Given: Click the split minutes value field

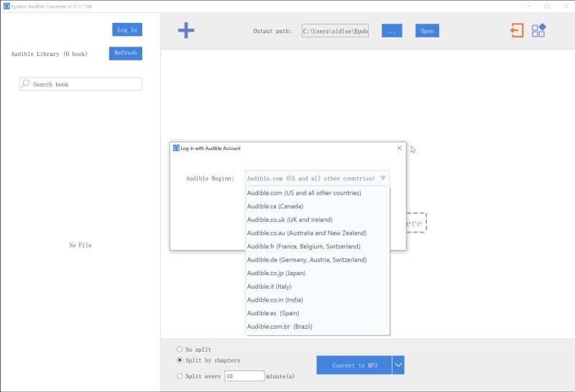Looking at the screenshot, I should click(x=244, y=376).
